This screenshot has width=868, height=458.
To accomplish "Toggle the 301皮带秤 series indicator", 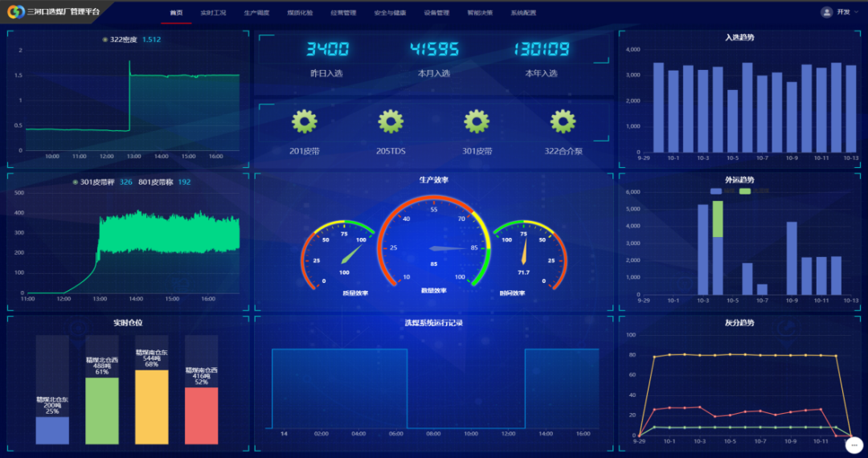I will (x=76, y=182).
